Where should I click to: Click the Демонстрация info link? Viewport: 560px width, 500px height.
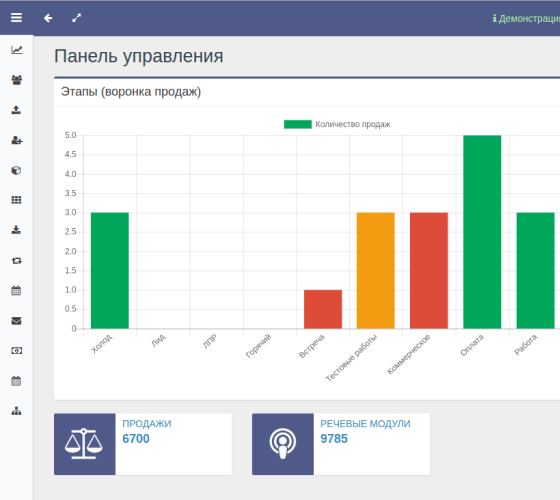(526, 19)
